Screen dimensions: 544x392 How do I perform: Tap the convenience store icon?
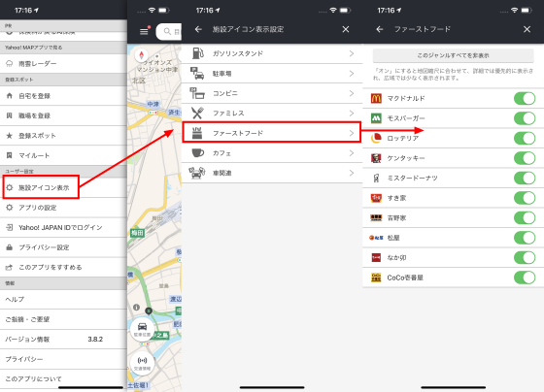(197, 93)
